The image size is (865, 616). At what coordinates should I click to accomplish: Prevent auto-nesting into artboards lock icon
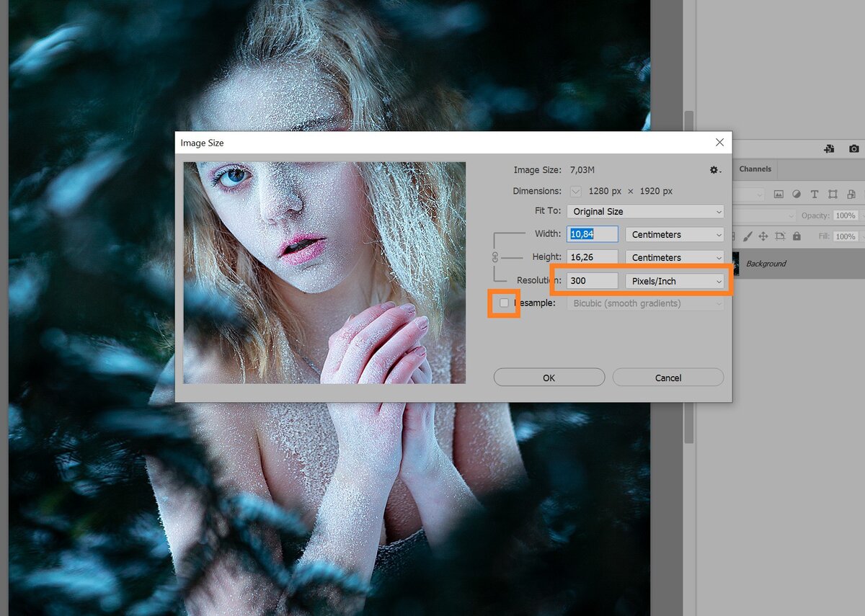[x=780, y=236]
